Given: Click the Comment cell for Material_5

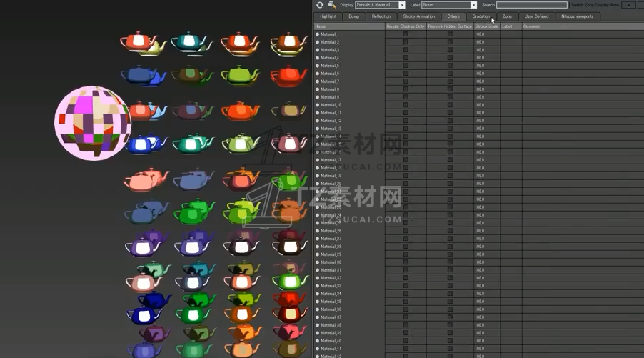Looking at the screenshot, I should coord(583,66).
